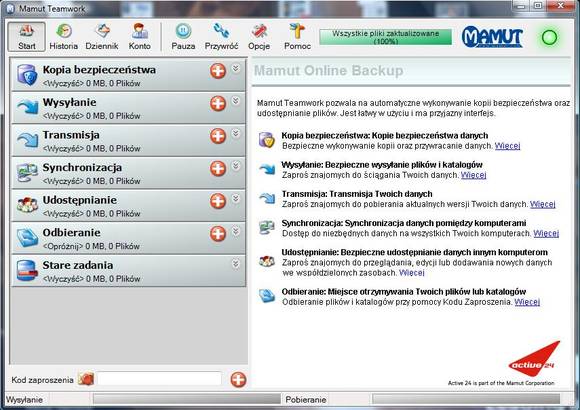Add new Synchronizacja task with plus

pyautogui.click(x=218, y=168)
